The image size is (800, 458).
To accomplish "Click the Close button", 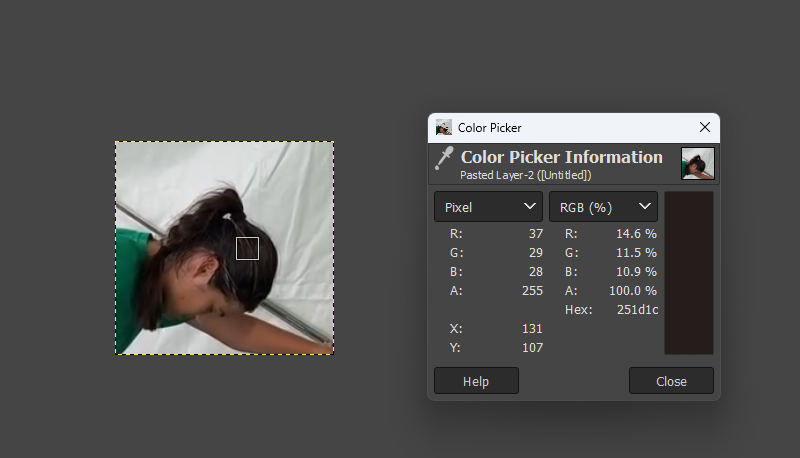I will click(x=671, y=381).
